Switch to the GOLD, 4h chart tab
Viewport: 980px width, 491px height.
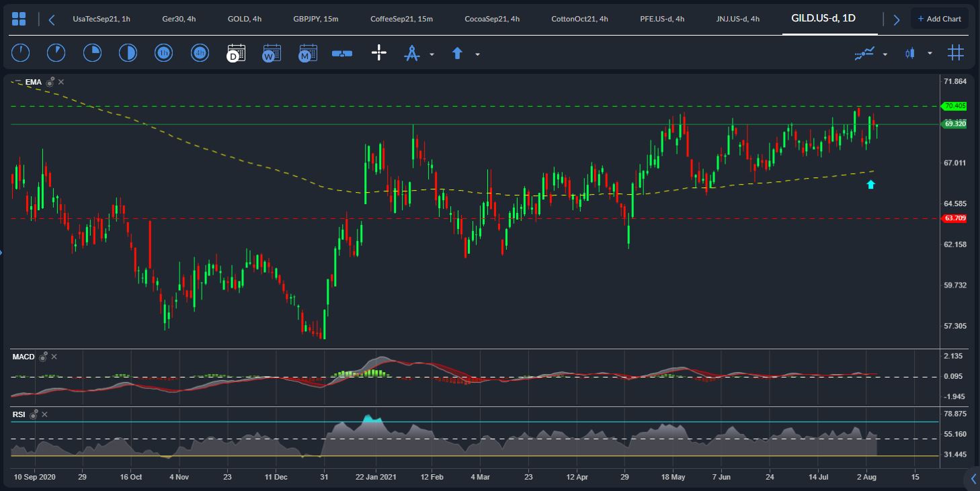pyautogui.click(x=245, y=19)
